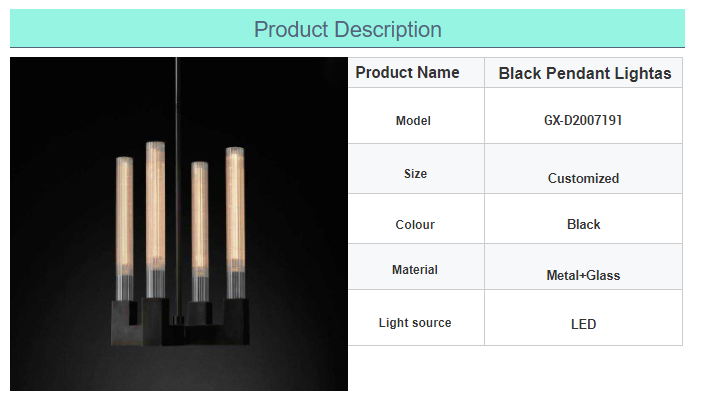This screenshot has width=716, height=398.
Task: Select the Light source label cell
Action: [x=416, y=318]
